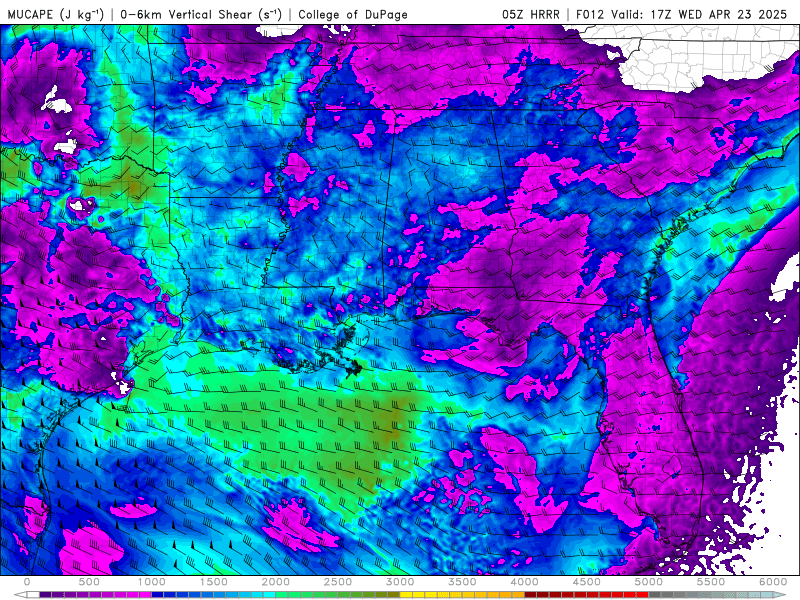Click the 2000 label on the color scale
This screenshot has width=800, height=600.
(x=276, y=582)
